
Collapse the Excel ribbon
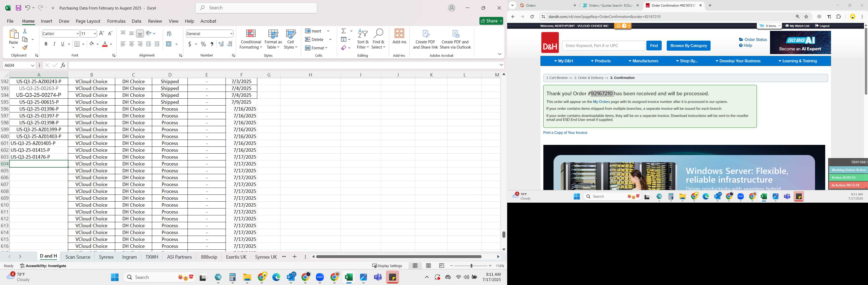(x=499, y=54)
